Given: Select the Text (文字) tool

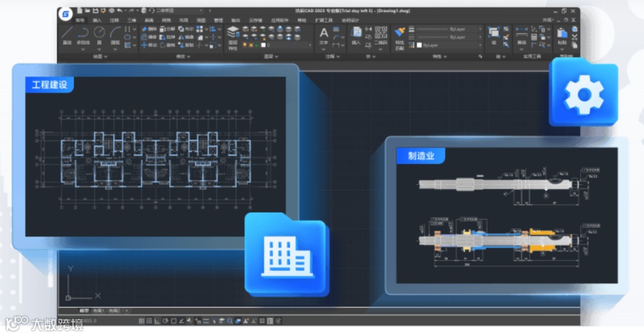Looking at the screenshot, I should coord(324,35).
